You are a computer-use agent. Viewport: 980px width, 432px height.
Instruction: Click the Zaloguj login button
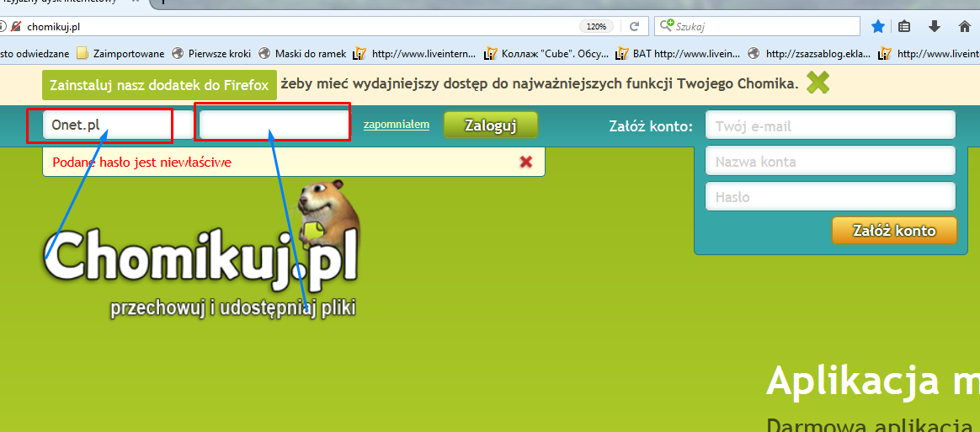pyautogui.click(x=490, y=125)
